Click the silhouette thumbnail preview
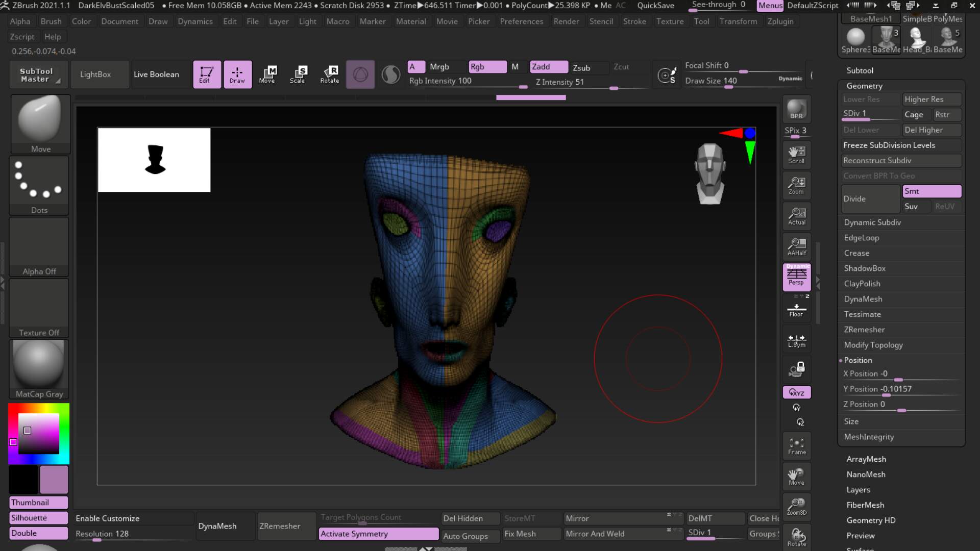This screenshot has height=551, width=980. click(x=154, y=160)
